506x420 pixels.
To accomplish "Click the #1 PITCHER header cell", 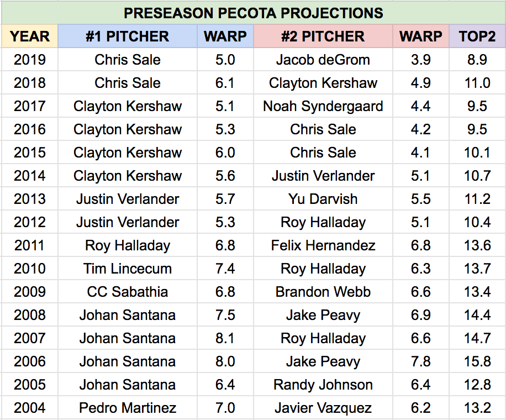I will click(128, 36).
